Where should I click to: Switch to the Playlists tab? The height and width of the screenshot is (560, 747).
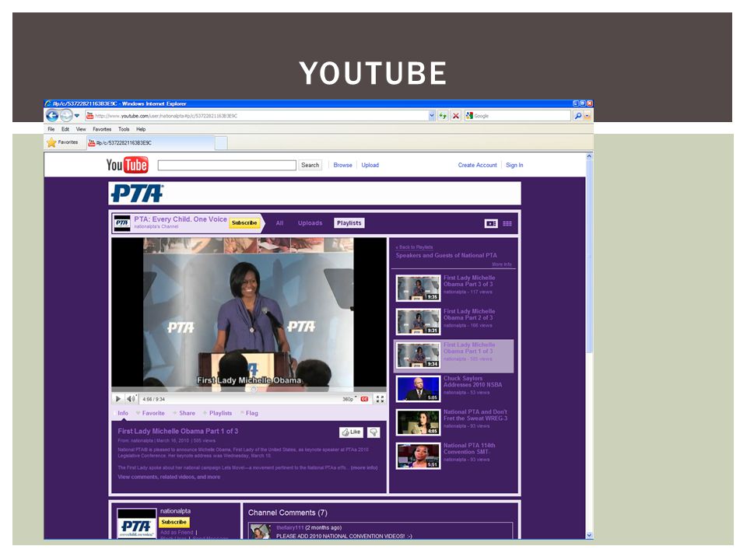point(349,223)
